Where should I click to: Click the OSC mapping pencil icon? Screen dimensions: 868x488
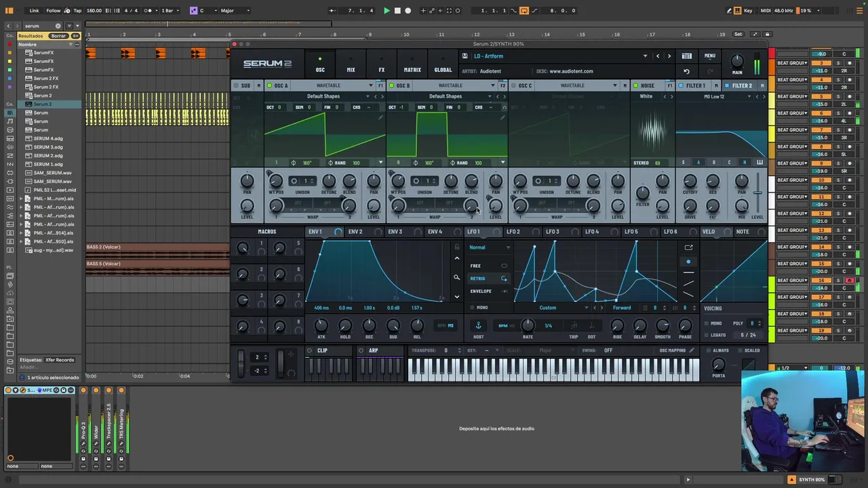click(x=692, y=350)
